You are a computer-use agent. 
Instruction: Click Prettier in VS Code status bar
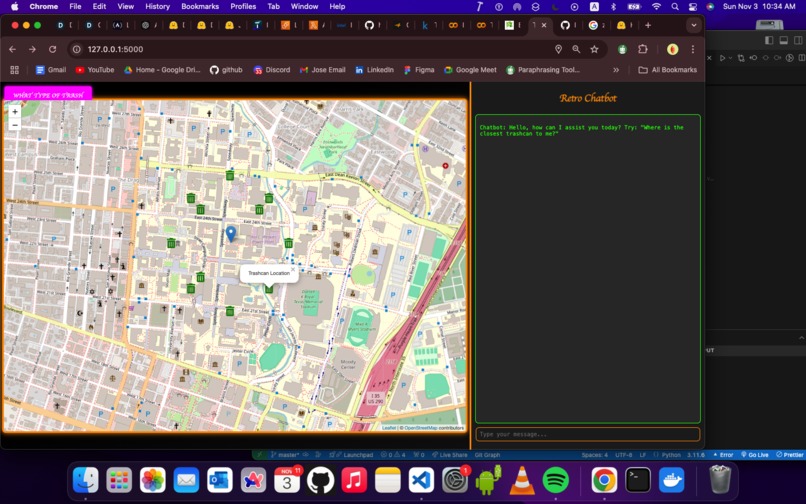point(790,455)
